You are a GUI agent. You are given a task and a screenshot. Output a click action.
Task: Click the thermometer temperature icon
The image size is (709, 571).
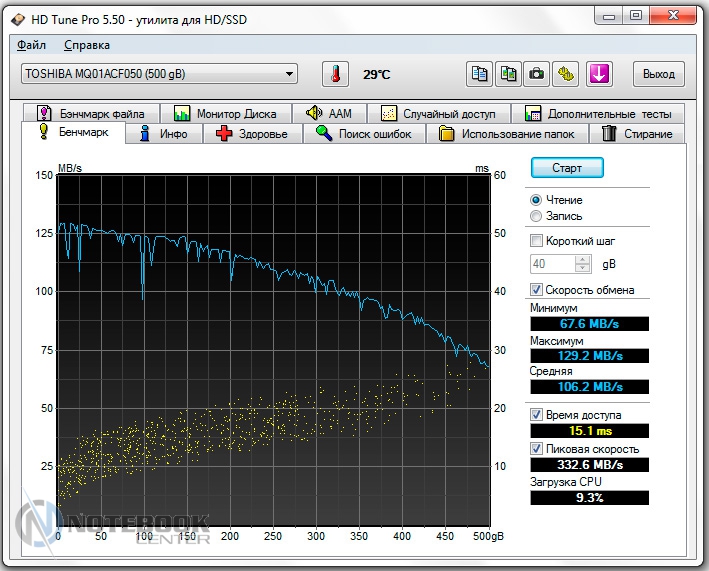tap(335, 74)
